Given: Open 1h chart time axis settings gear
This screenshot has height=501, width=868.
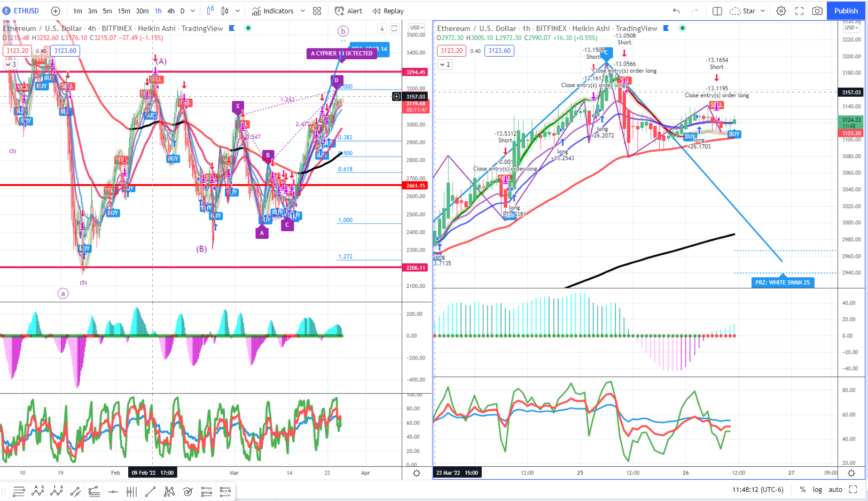Looking at the screenshot, I should coord(851,473).
